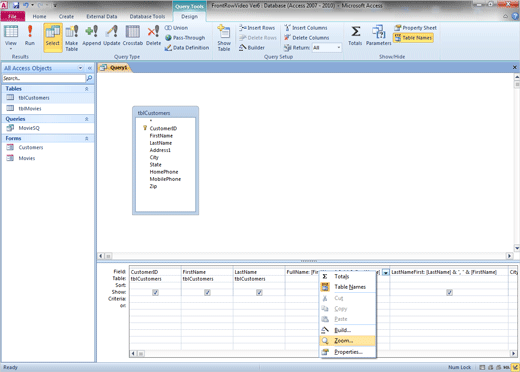520x372 pixels.
Task: Select MobilePhone field in tblCustomers list
Action: [165, 179]
